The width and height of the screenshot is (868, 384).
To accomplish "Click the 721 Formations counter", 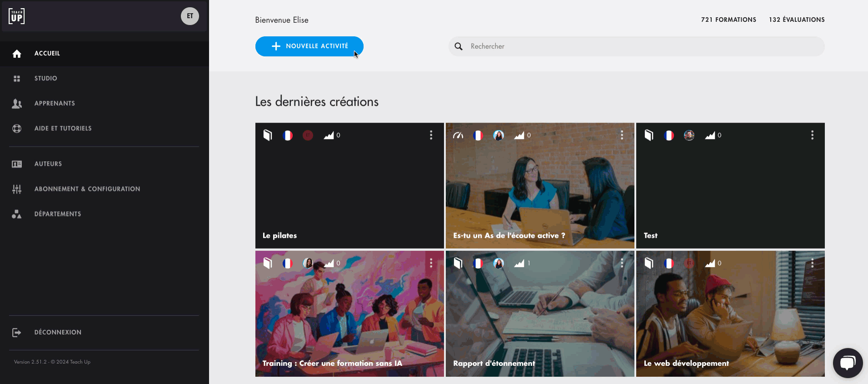I will [728, 20].
